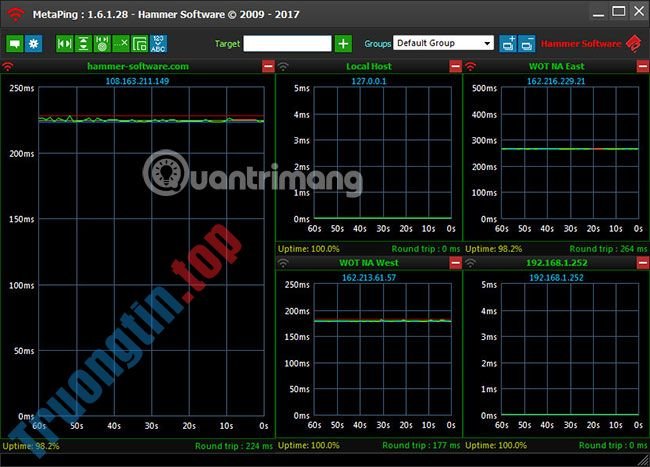The image size is (650, 467).
Task: Click IP address 162.216.229.21
Action: pos(556,81)
